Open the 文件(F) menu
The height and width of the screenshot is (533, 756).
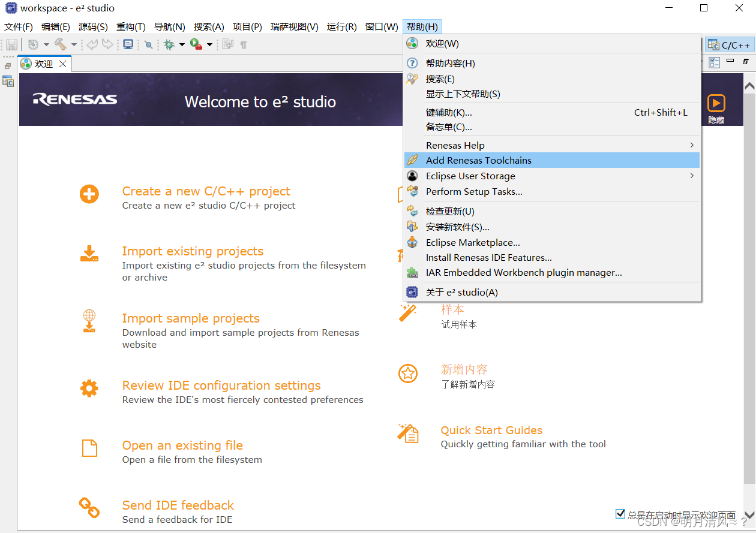(x=19, y=27)
